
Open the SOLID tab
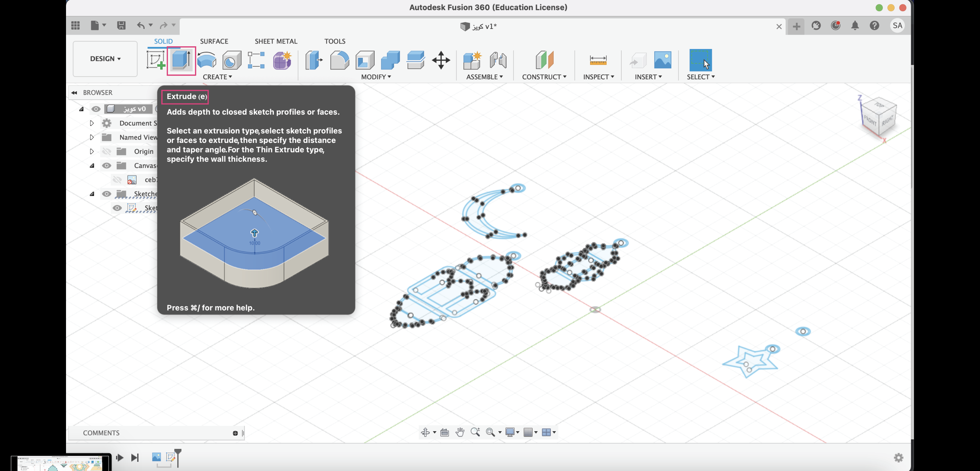point(163,41)
